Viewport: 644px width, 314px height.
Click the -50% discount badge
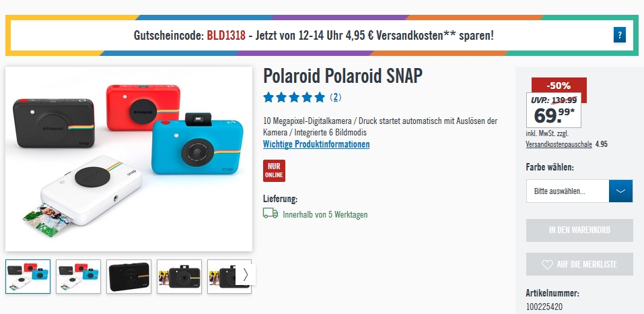tap(559, 85)
